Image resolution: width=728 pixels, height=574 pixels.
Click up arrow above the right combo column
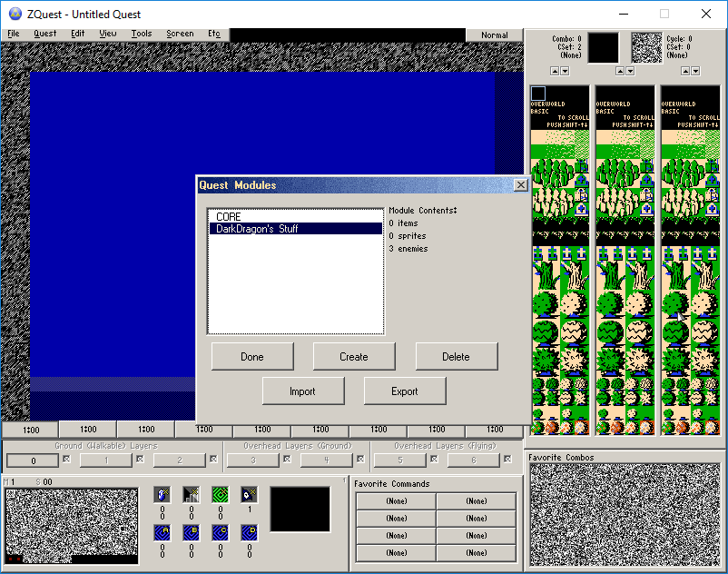click(x=685, y=71)
